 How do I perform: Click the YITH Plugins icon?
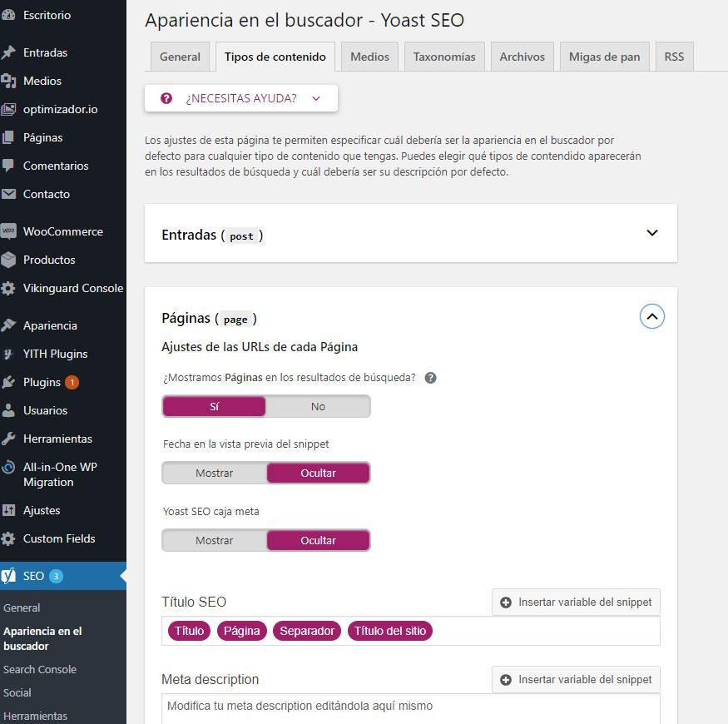pyautogui.click(x=7, y=354)
